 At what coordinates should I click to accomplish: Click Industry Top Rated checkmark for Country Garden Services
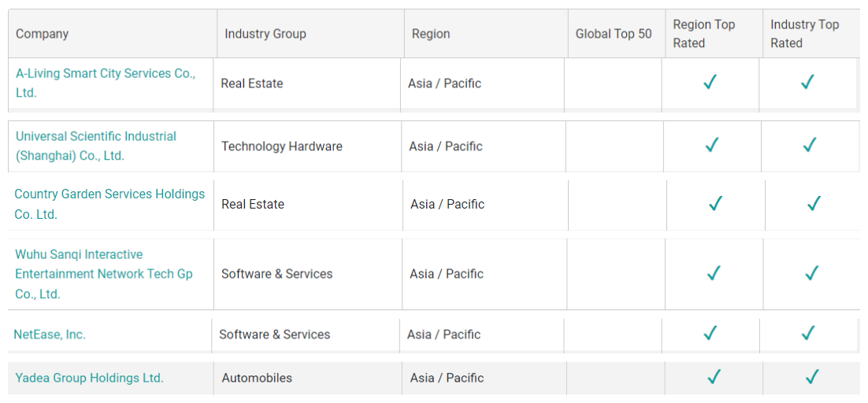click(x=814, y=204)
